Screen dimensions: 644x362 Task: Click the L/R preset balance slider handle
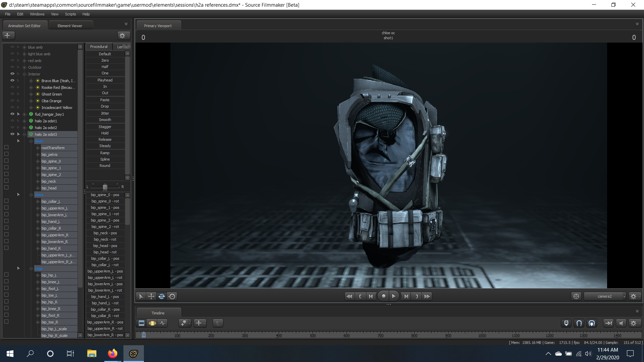(105, 187)
